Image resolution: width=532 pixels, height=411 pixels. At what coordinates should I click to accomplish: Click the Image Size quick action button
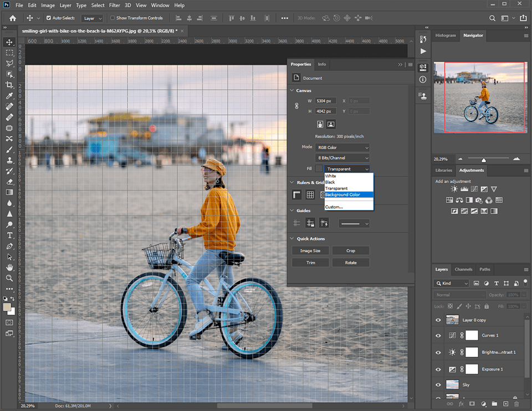pos(310,250)
